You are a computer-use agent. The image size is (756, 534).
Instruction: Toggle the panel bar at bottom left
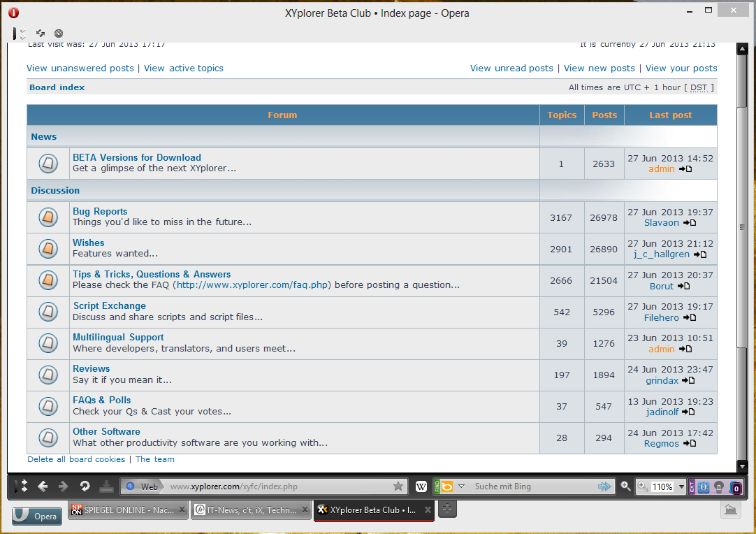[21, 486]
